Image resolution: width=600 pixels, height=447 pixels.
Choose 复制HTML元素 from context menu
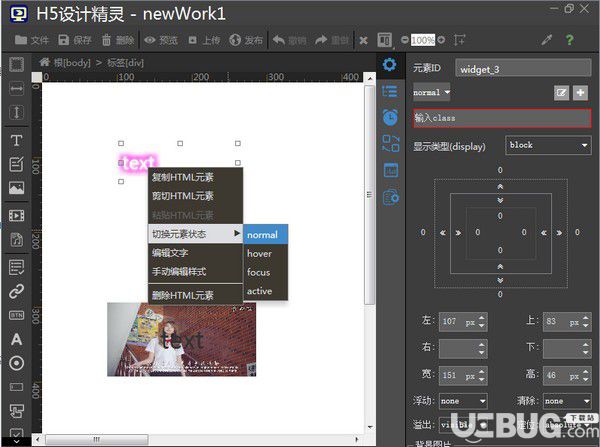click(x=195, y=177)
